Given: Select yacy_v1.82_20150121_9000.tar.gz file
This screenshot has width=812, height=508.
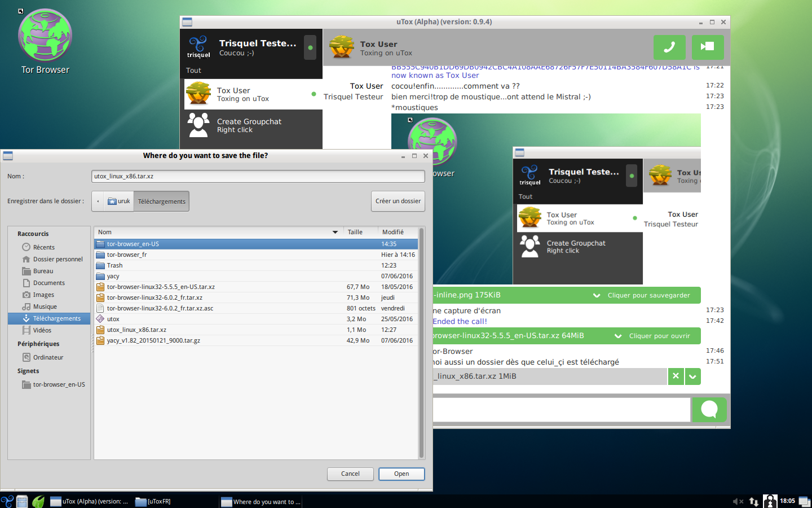Looking at the screenshot, I should pyautogui.click(x=256, y=340).
